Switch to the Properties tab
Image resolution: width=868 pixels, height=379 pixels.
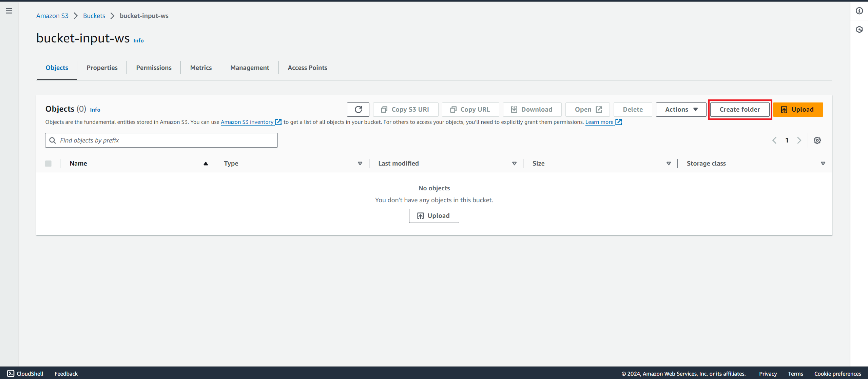[x=102, y=68]
